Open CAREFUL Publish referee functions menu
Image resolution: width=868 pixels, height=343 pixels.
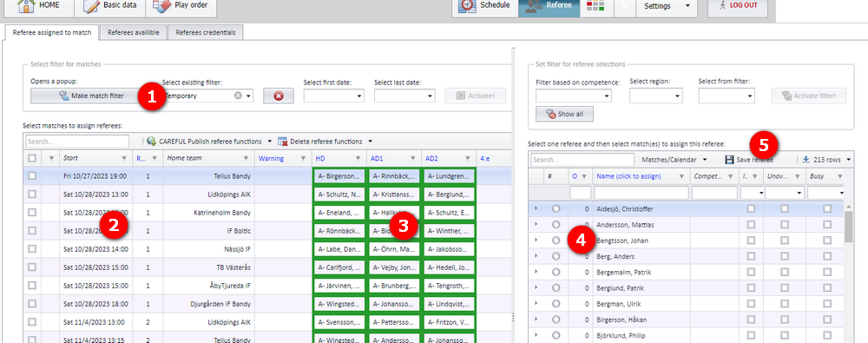pos(209,142)
